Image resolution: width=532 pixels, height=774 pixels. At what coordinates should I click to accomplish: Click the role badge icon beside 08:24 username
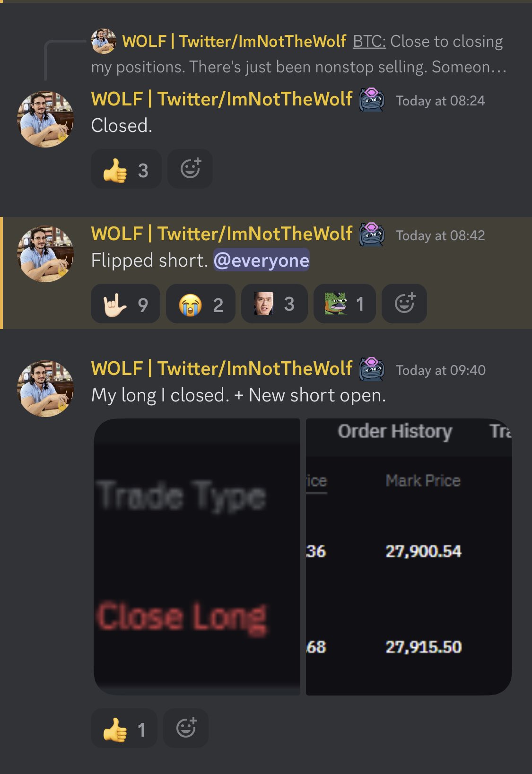coord(372,99)
